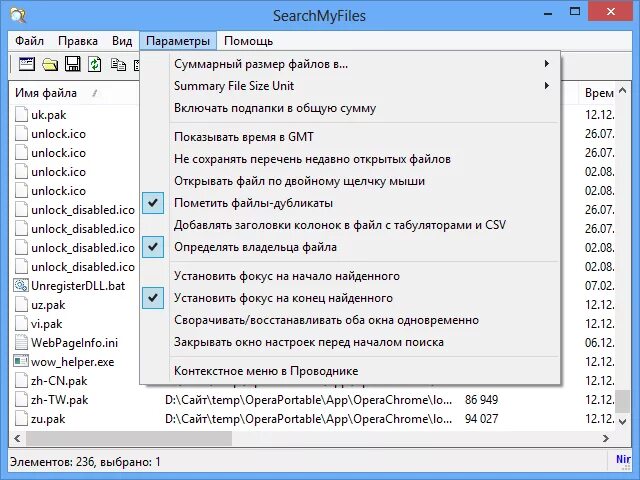Click the file icon beside zh-CN.pak

[x=21, y=380]
